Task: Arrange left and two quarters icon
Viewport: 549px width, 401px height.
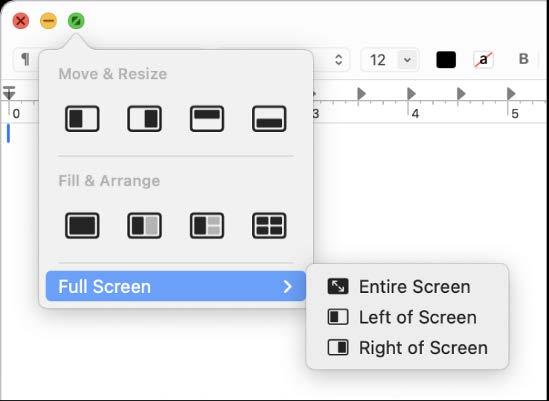Action: (x=207, y=226)
